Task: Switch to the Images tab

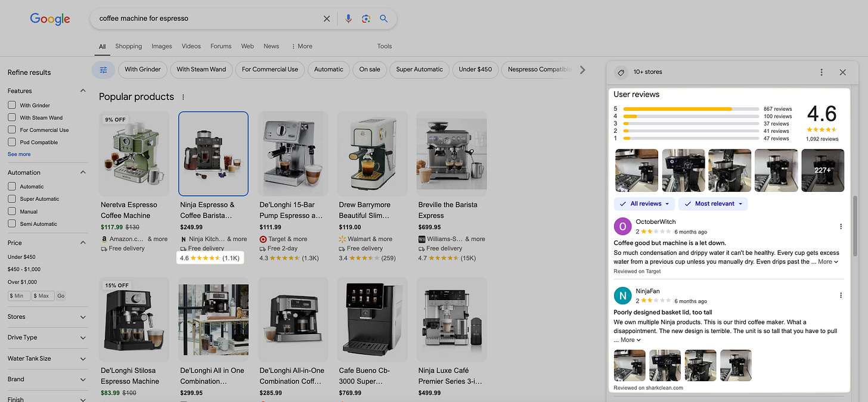Action: point(162,46)
